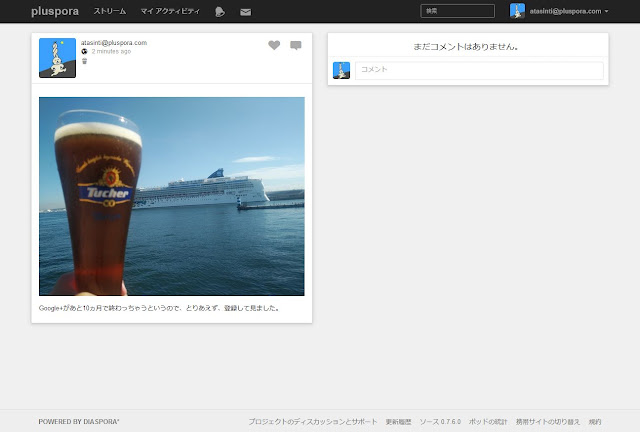This screenshot has width=640, height=432.
Task: Expand the atasinti@pluspora.com account dropdown
Action: coord(569,11)
